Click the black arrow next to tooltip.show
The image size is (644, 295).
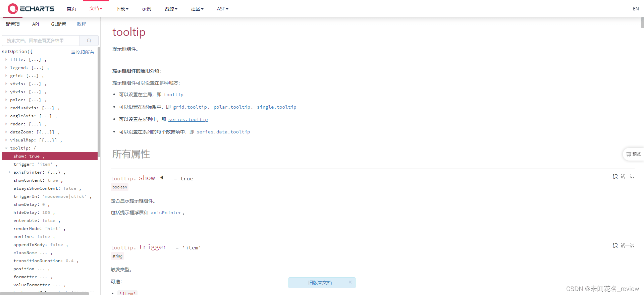(x=162, y=178)
